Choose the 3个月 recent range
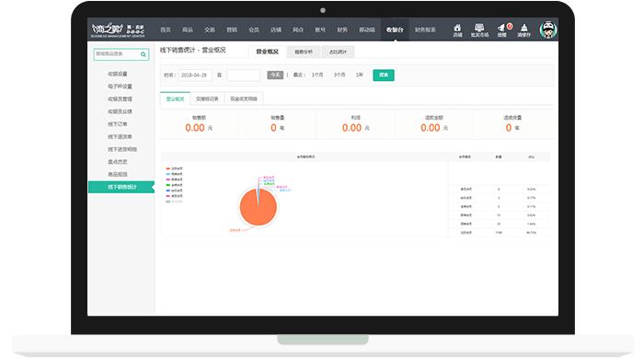 tap(339, 75)
